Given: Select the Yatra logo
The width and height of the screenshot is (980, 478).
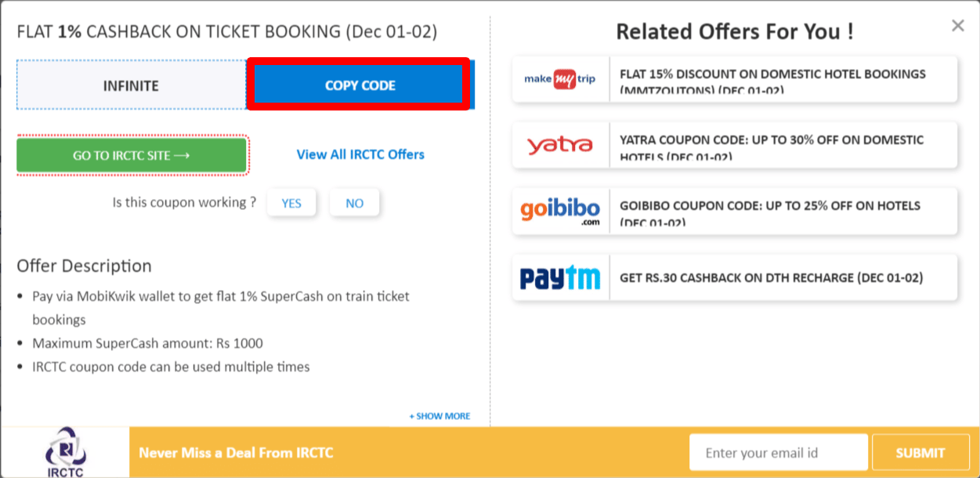Looking at the screenshot, I should point(561,145).
